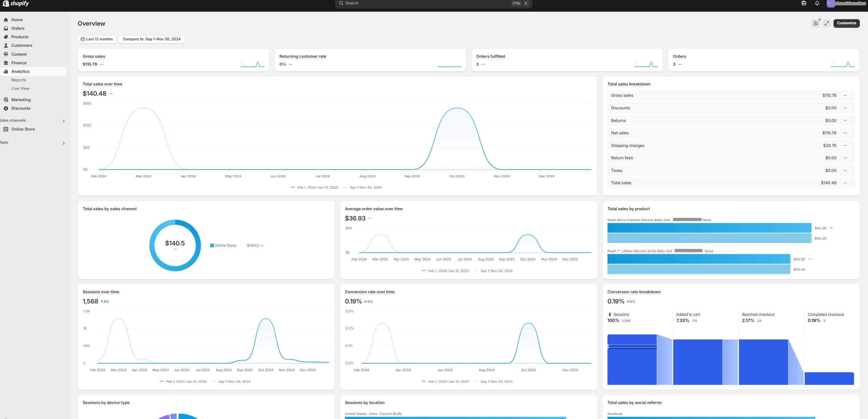Open the Reports submenu item

pyautogui.click(x=18, y=80)
